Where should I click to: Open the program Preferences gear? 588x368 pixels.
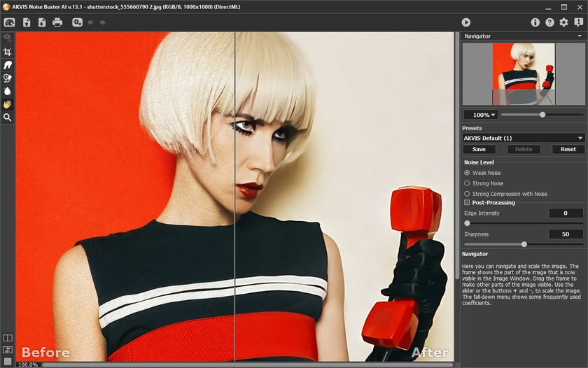563,22
